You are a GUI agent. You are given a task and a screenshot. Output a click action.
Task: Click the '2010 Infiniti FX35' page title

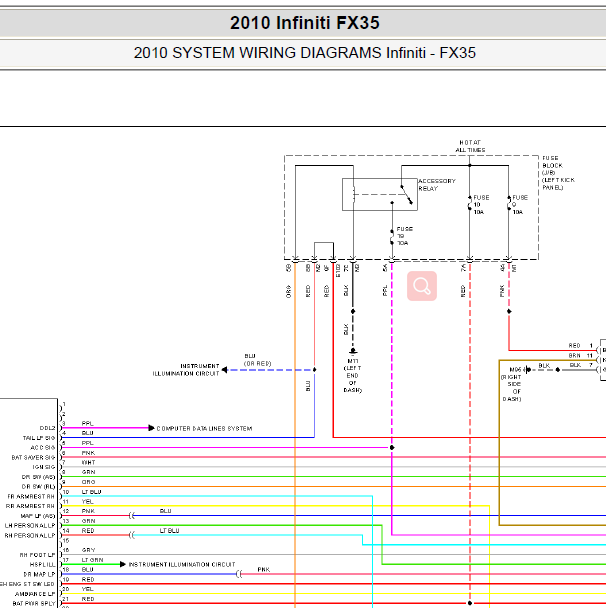pyautogui.click(x=305, y=23)
